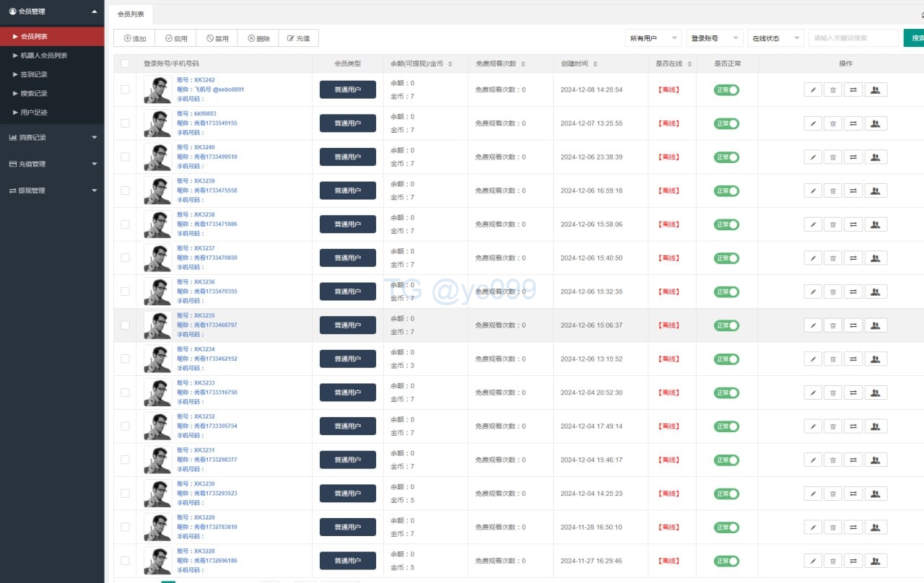Click the group users icon for XK3239
Viewport: 924px width, 583px height.
(x=876, y=191)
